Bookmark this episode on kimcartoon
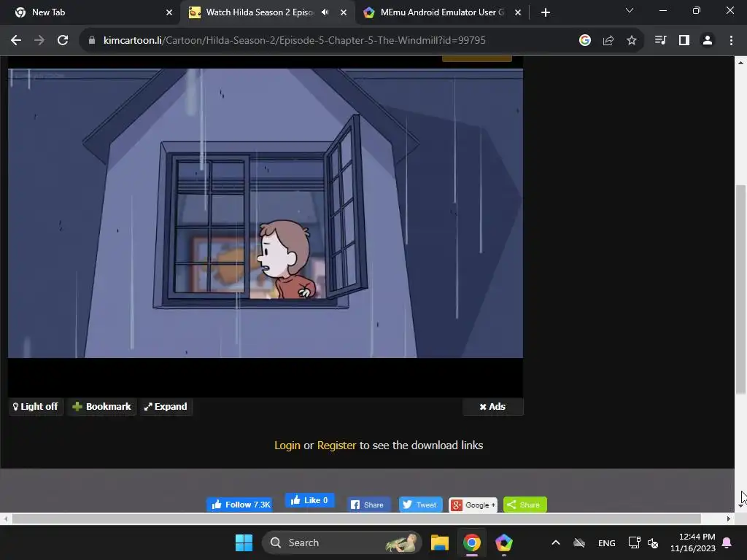747x560 pixels. click(101, 407)
